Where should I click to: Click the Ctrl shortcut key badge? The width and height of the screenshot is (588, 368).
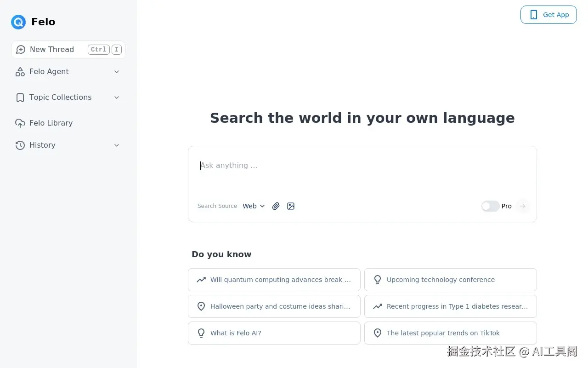pos(99,50)
